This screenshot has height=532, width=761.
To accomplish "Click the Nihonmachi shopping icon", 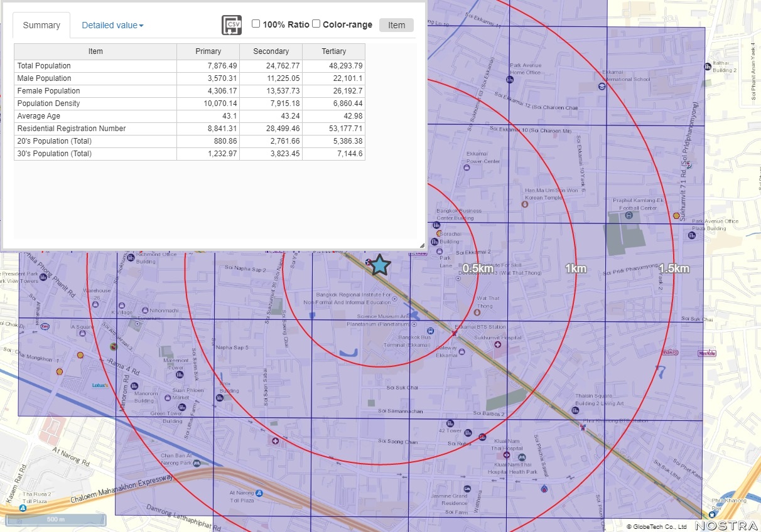I will point(146,311).
